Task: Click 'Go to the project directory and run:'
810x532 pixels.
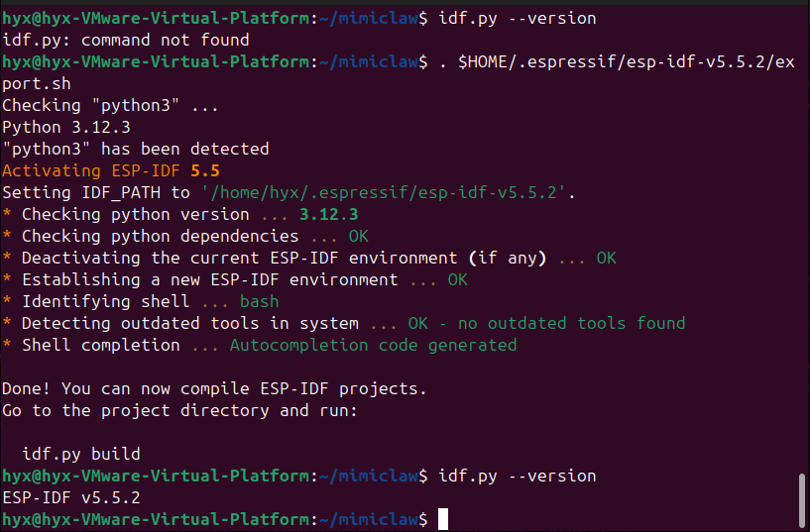Action: tap(179, 410)
